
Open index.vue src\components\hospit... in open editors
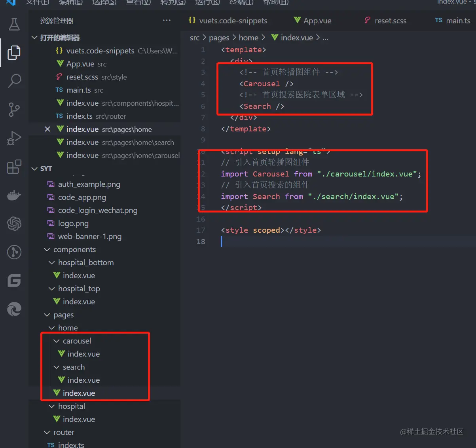[x=104, y=103]
